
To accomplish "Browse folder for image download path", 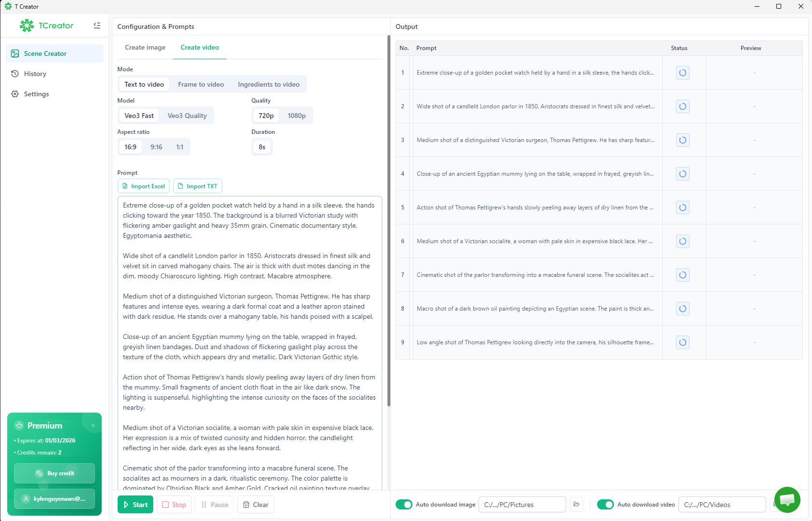I will [576, 505].
